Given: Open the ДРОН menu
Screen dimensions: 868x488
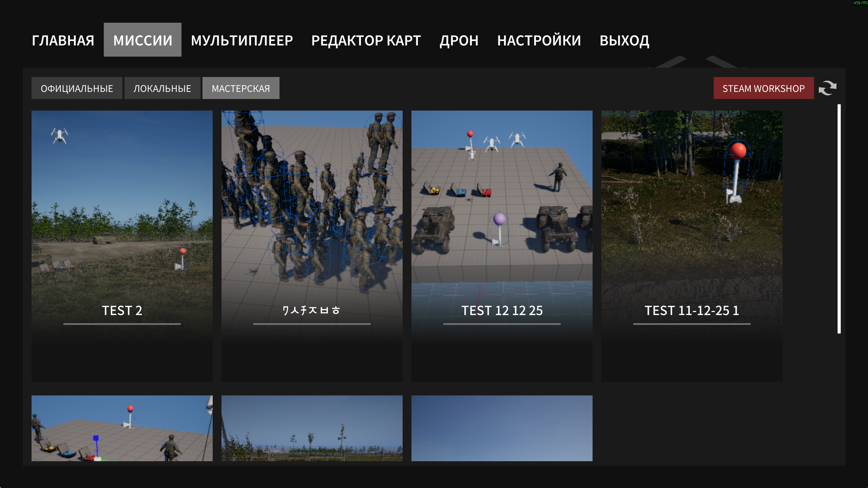Looking at the screenshot, I should (459, 40).
